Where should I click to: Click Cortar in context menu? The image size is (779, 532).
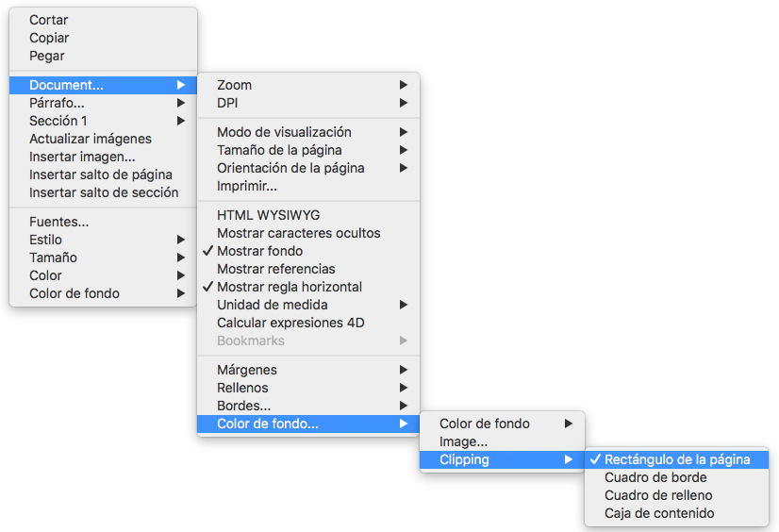click(49, 20)
